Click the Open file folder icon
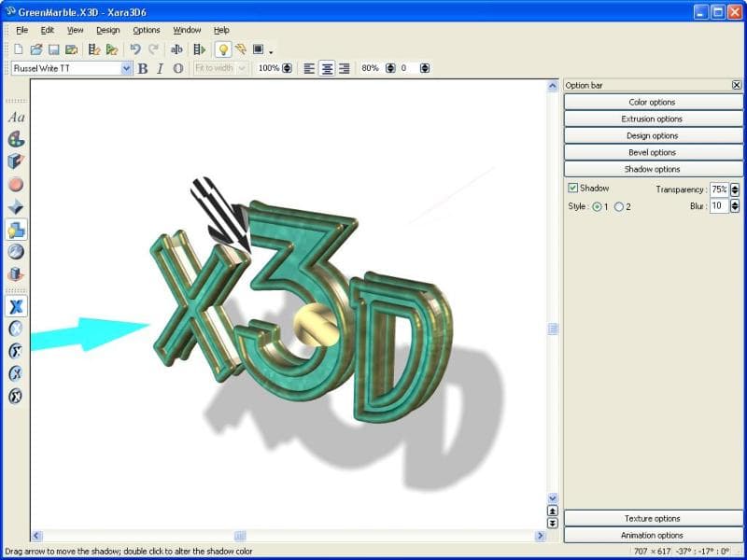747x560 pixels. coord(36,49)
